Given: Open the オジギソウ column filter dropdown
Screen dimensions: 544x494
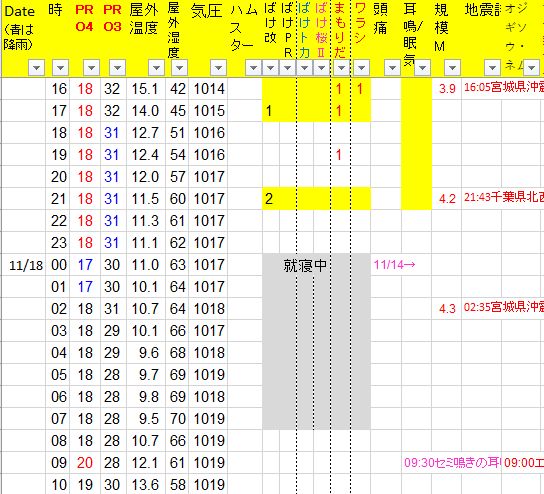Looking at the screenshot, I should point(531,68).
